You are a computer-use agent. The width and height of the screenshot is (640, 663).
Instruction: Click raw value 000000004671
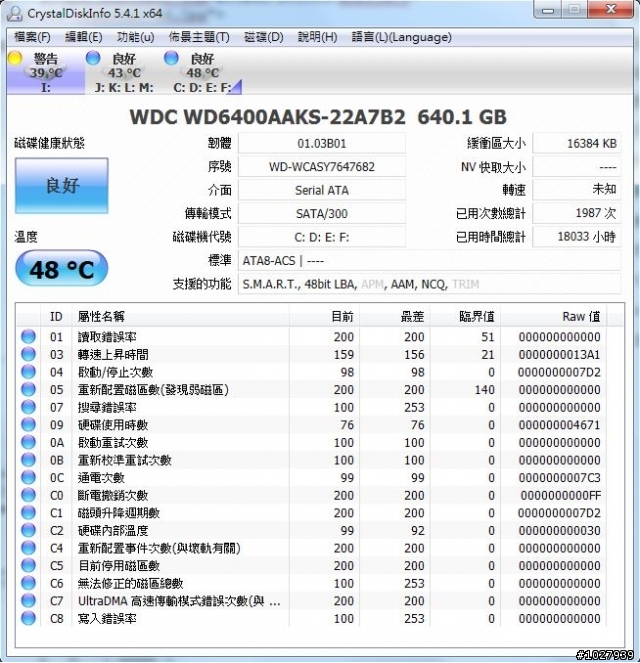[559, 425]
